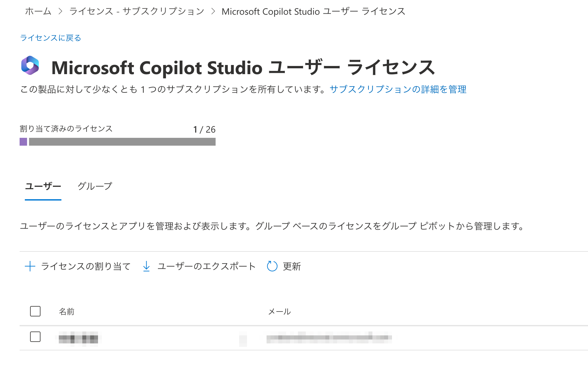Open サブスクリプションの詳細を管理 link
The width and height of the screenshot is (588, 371).
click(x=398, y=89)
